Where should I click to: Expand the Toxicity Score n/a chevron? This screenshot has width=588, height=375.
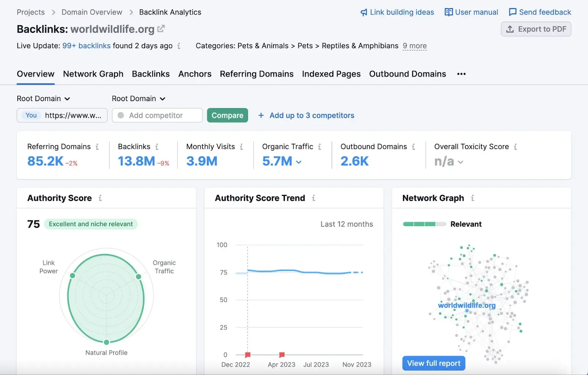click(460, 162)
